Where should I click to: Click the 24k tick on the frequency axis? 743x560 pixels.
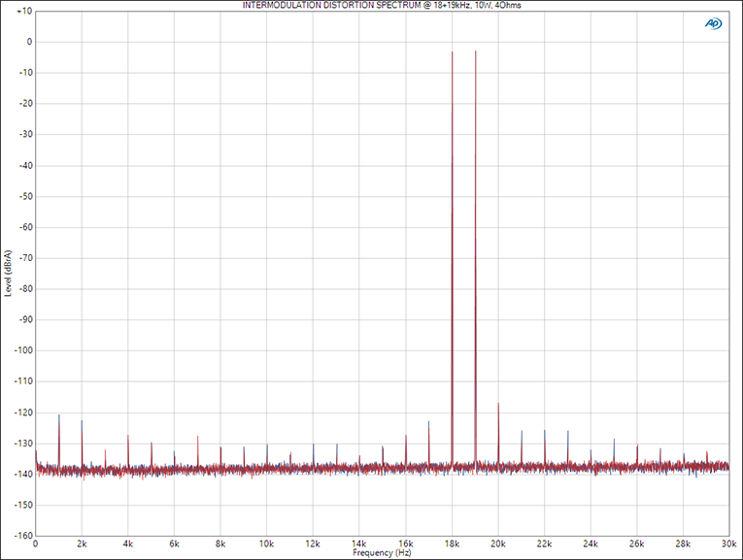tap(591, 544)
